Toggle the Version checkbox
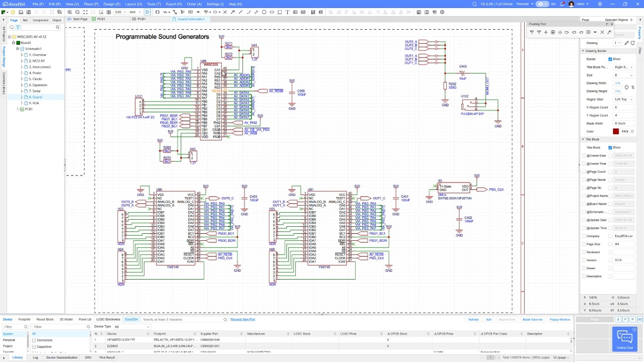 (584, 260)
